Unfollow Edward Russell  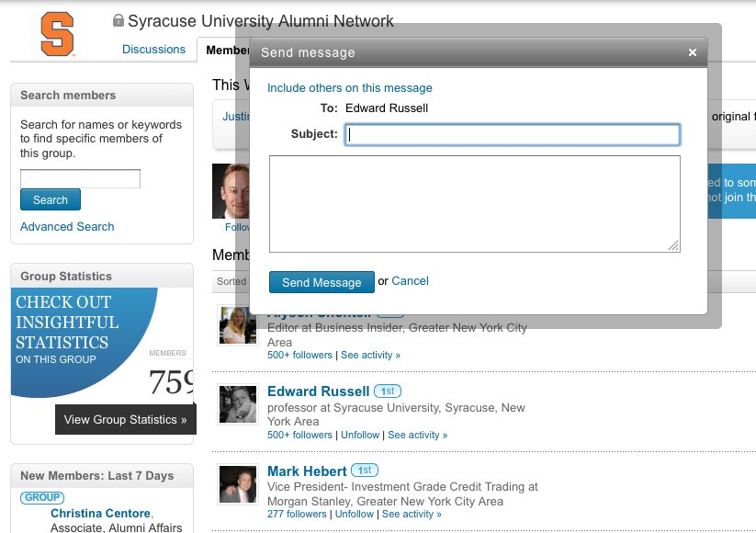(360, 436)
